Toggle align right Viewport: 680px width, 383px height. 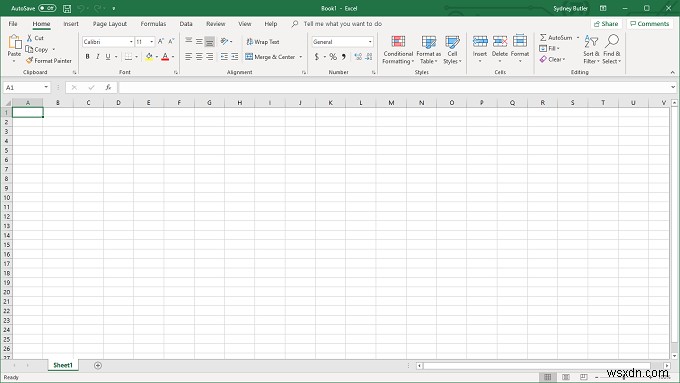coord(209,57)
